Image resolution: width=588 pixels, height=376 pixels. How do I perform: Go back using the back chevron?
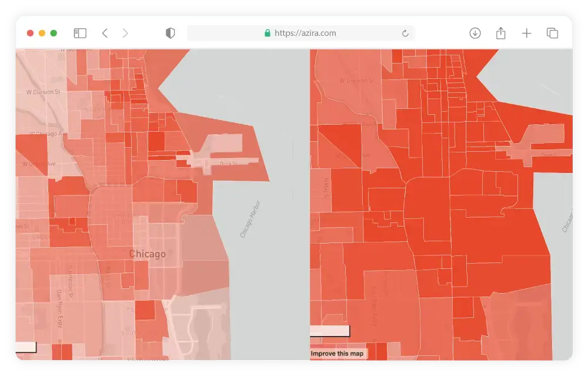(x=105, y=34)
